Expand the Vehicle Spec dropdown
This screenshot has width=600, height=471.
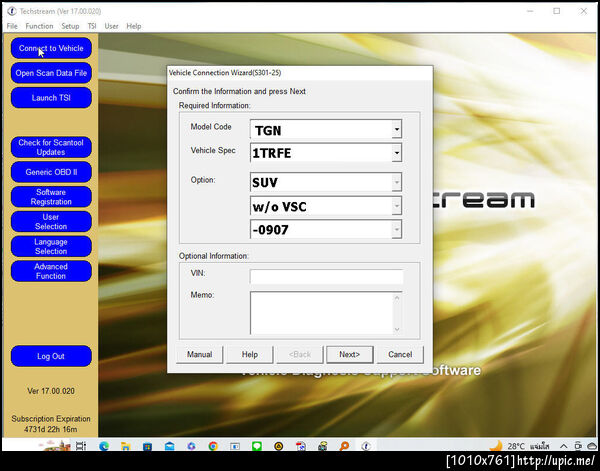(397, 153)
